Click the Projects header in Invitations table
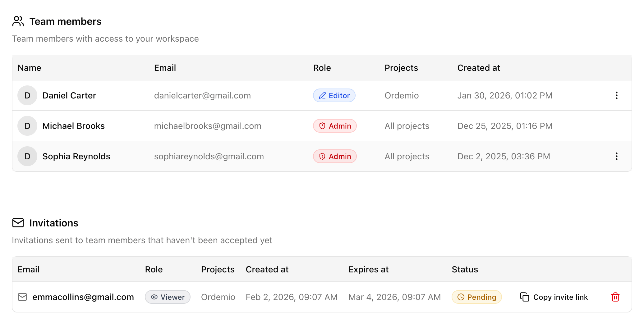 218,269
